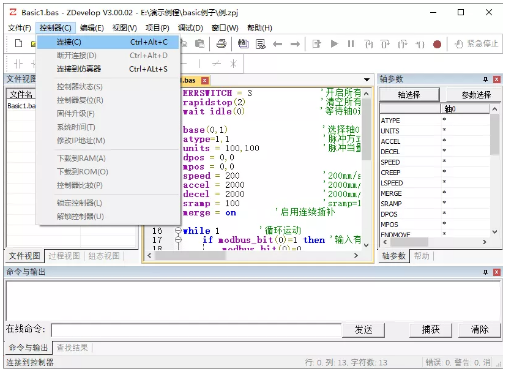Click the axis parameter list scroll-right arrow
511x373 pixels.
(484, 242)
